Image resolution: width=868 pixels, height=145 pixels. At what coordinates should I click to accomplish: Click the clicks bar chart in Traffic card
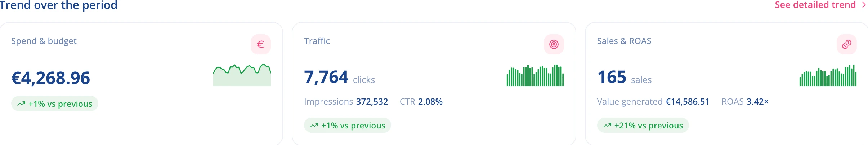click(535, 75)
